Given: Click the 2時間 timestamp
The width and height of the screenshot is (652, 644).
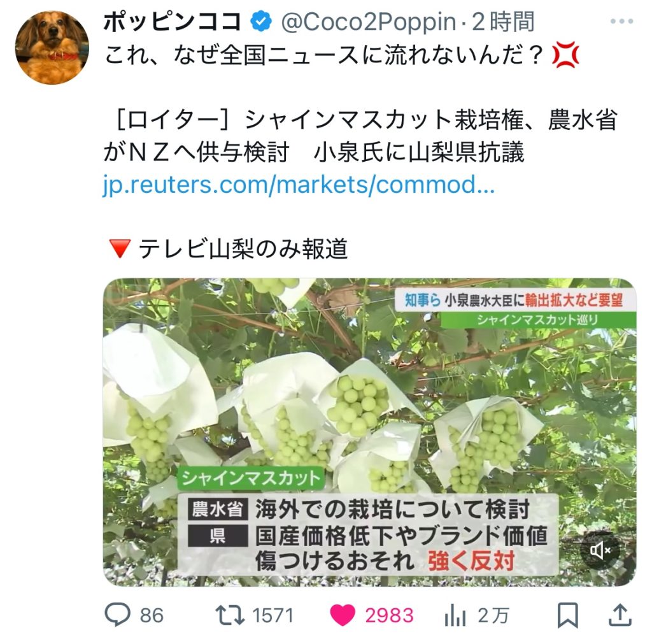Looking at the screenshot, I should 503,22.
